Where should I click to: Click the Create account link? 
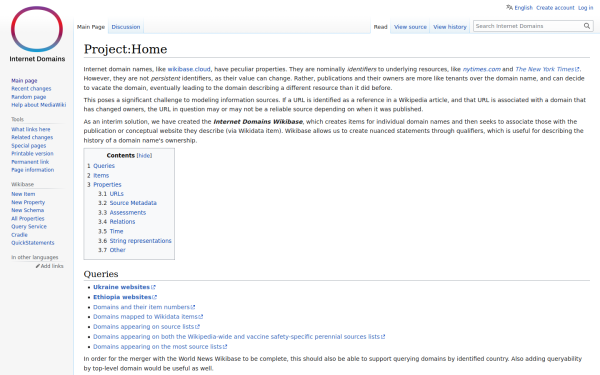click(555, 8)
